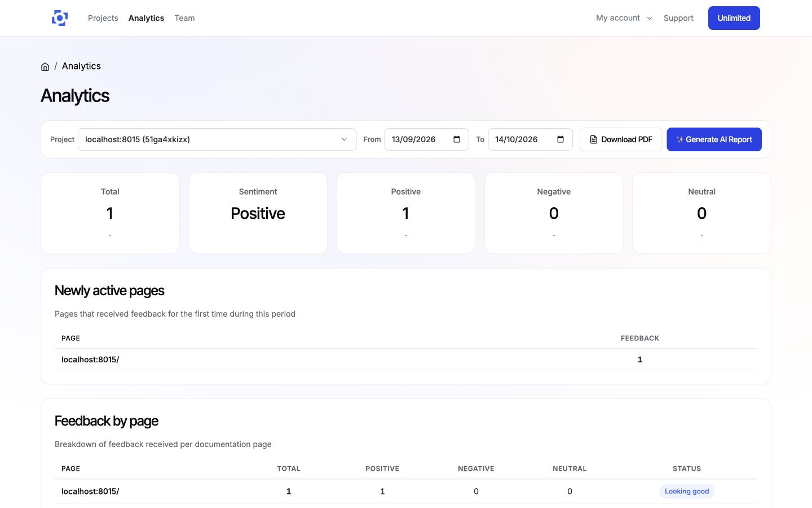
Task: Open the My account menu
Action: 624,18
